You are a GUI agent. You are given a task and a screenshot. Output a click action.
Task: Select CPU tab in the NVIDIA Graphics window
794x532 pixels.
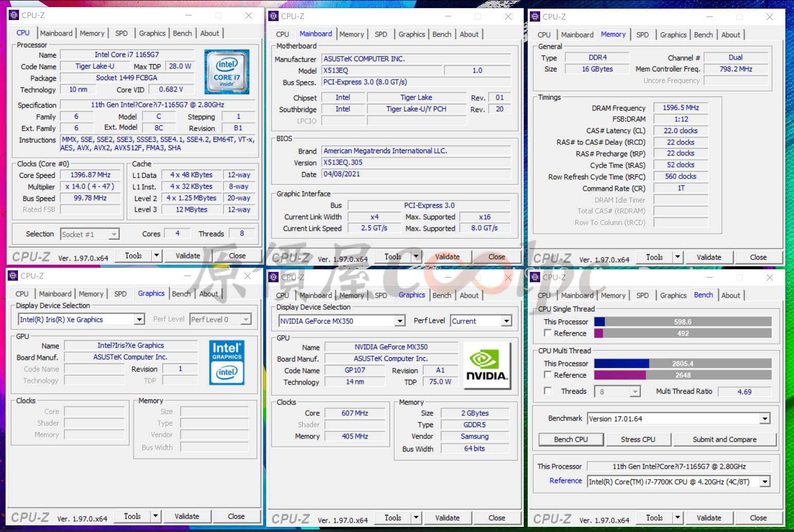(282, 295)
